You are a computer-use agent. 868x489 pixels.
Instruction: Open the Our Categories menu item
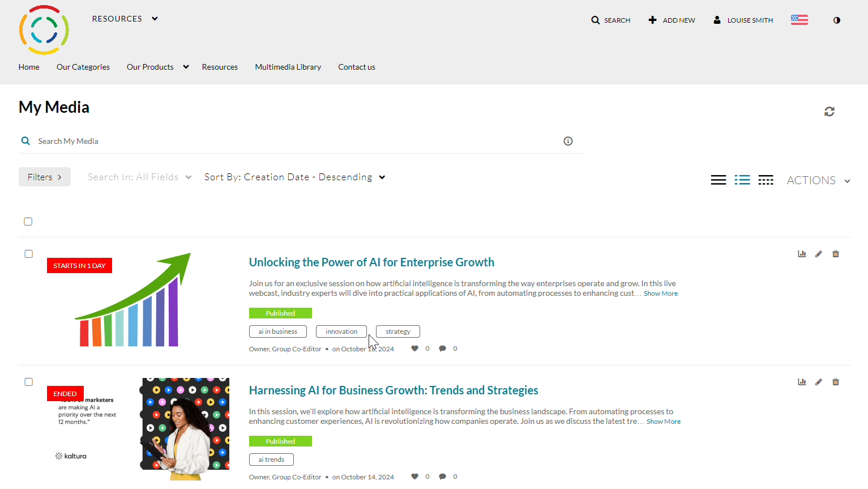[x=83, y=67]
